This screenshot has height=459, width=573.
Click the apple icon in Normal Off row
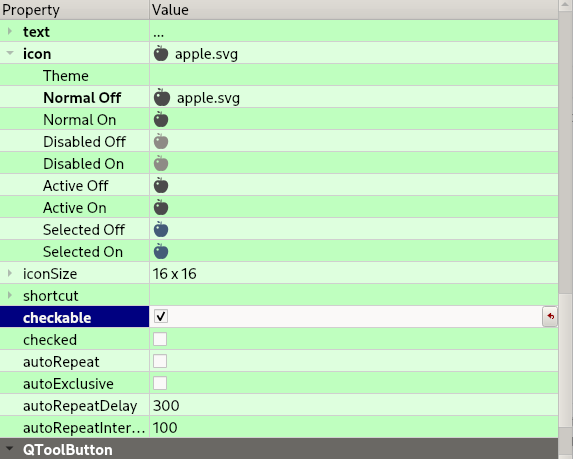[x=162, y=98]
